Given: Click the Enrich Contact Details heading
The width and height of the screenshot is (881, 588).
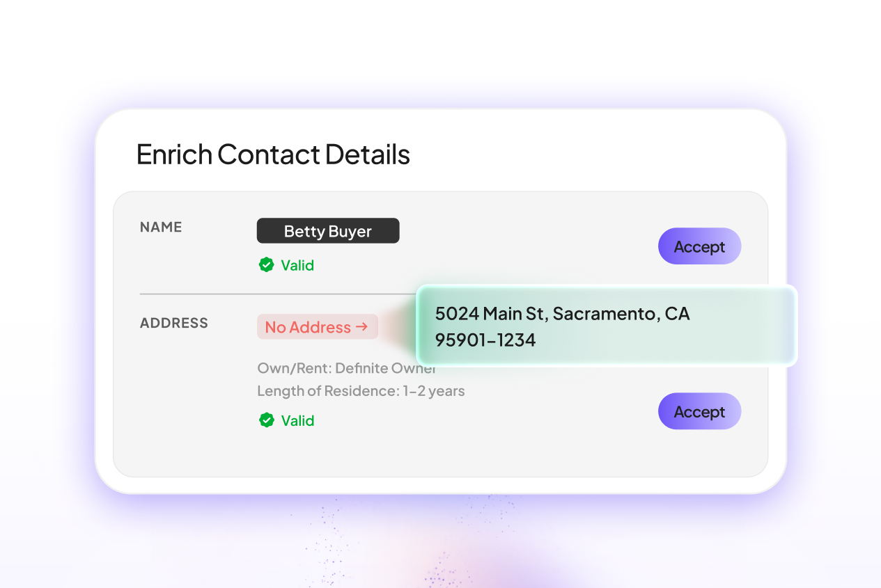Looking at the screenshot, I should coord(273,154).
